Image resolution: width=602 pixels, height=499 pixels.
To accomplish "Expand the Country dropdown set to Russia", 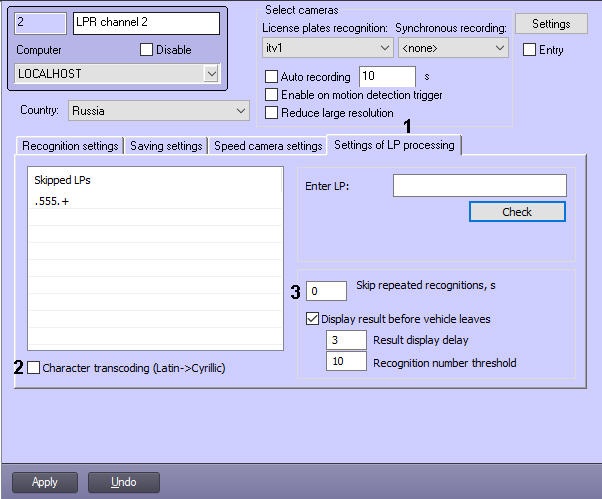I will tap(240, 111).
